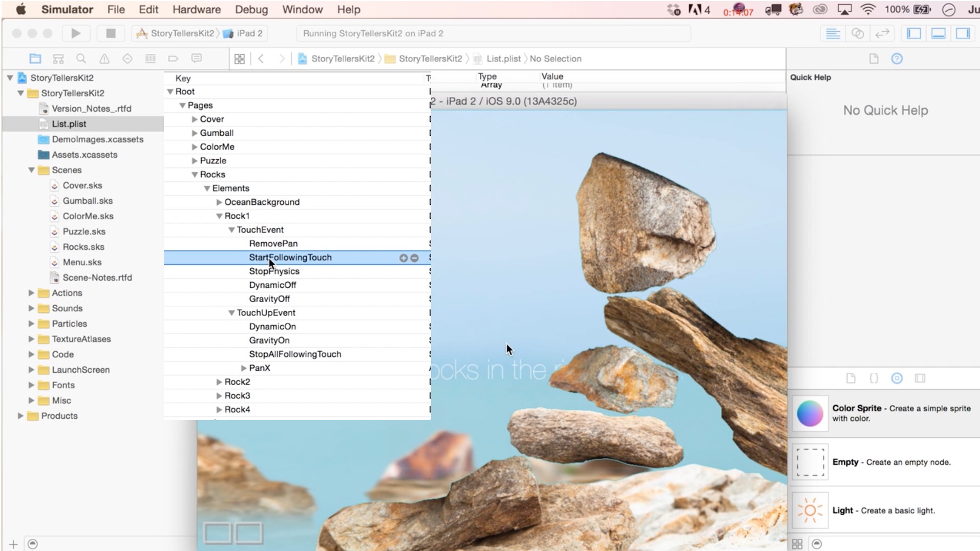The height and width of the screenshot is (551, 980).
Task: Click the Run (play) button in toolbar
Action: tap(76, 33)
